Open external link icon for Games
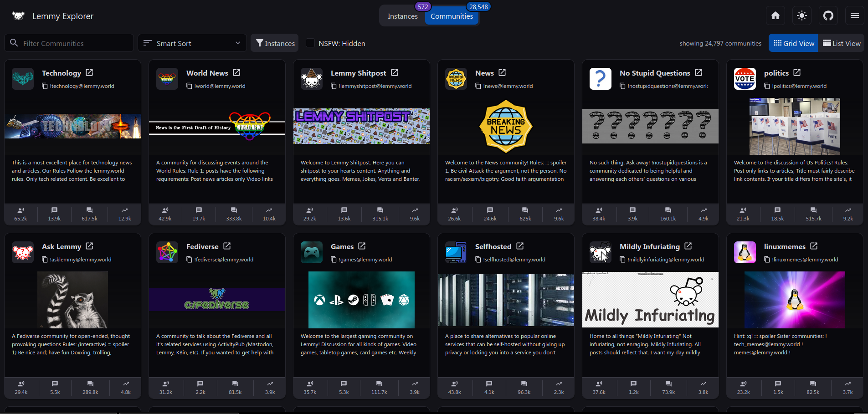 (x=362, y=246)
